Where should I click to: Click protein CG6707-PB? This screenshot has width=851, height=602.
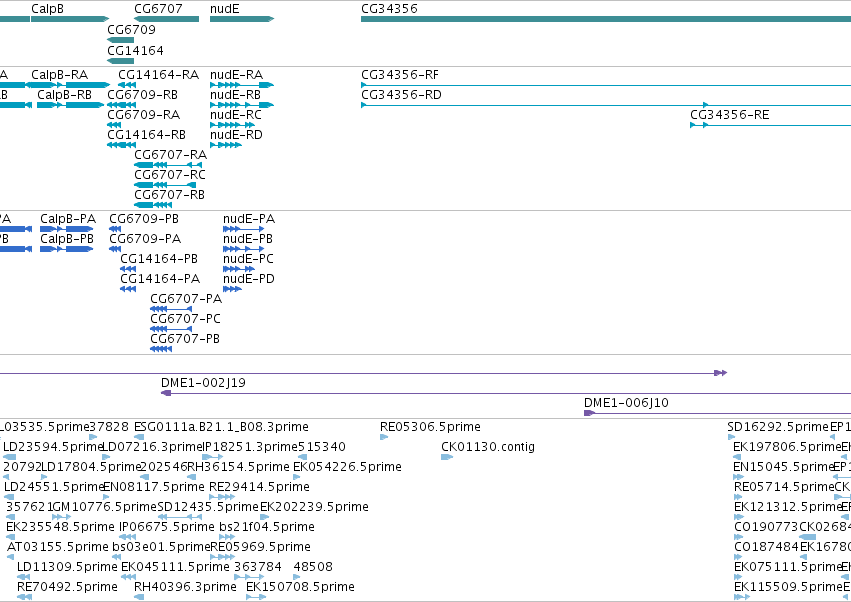pyautogui.click(x=185, y=339)
